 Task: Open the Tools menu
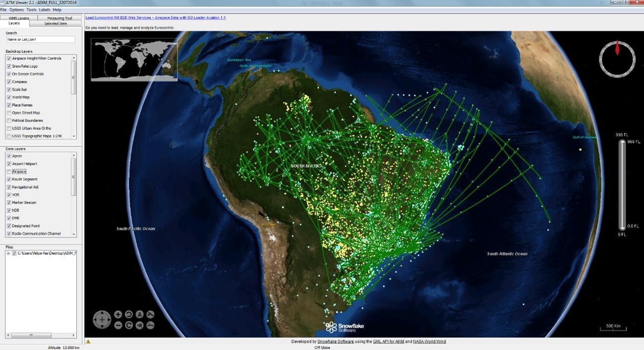coord(31,10)
